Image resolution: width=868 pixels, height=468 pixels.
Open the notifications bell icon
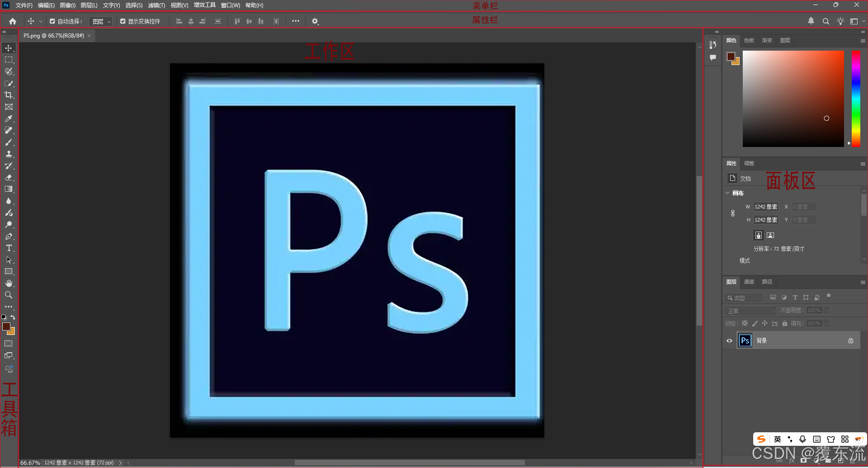click(x=811, y=21)
